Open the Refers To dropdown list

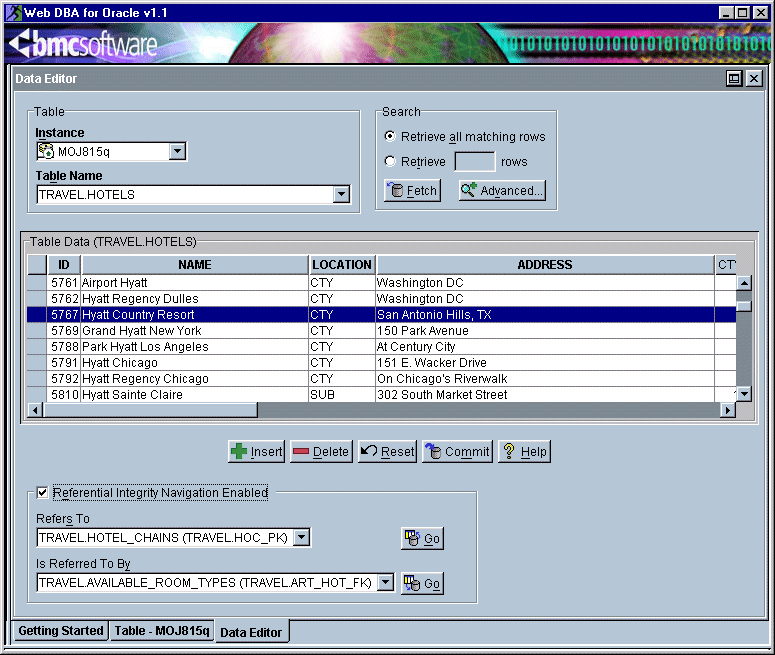[301, 537]
